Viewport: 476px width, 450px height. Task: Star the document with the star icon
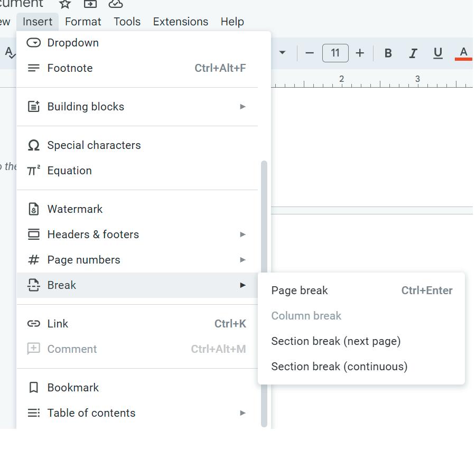click(64, 4)
